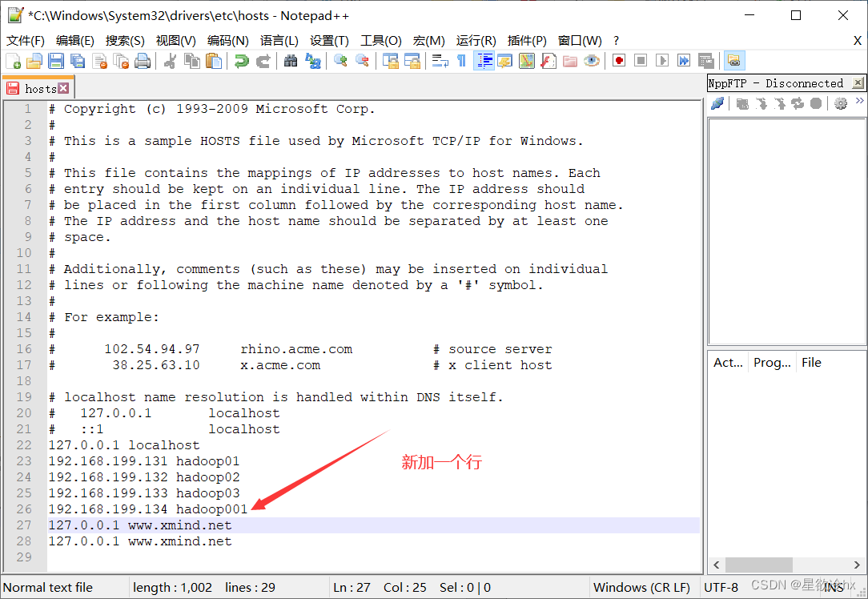Open the 语言(L) menu
The width and height of the screenshot is (868, 599).
pos(279,40)
